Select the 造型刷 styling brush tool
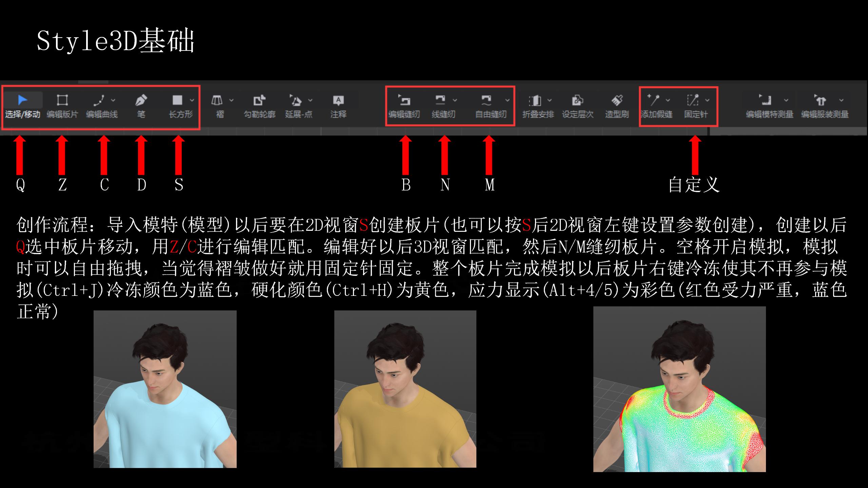This screenshot has width=868, height=488. click(x=617, y=106)
